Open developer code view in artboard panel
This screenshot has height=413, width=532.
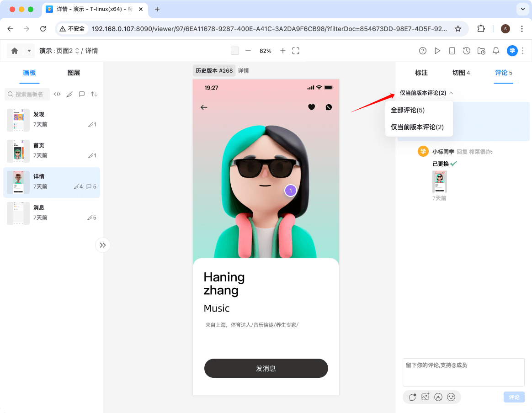57,94
